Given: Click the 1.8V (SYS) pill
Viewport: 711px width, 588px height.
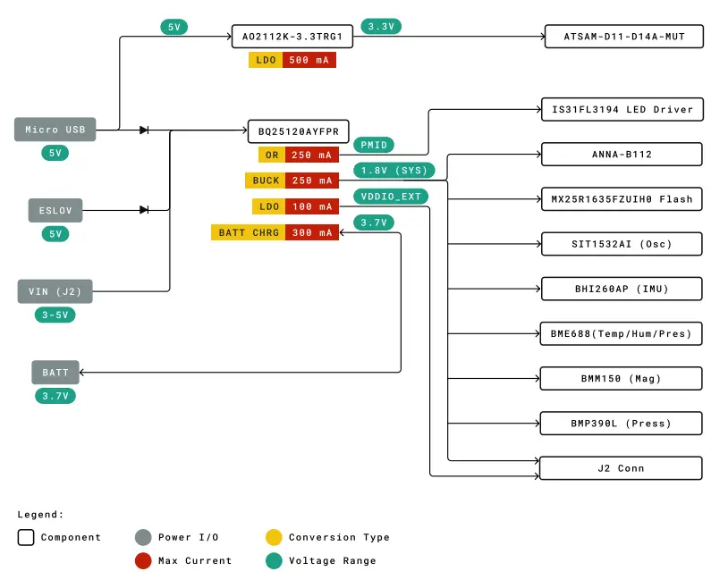Looking at the screenshot, I should point(394,171).
